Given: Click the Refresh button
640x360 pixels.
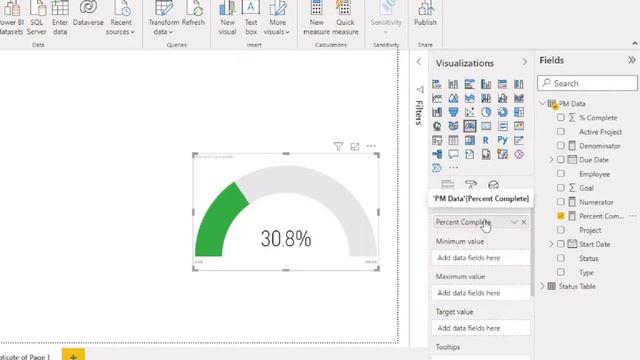Looking at the screenshot, I should point(193,14).
